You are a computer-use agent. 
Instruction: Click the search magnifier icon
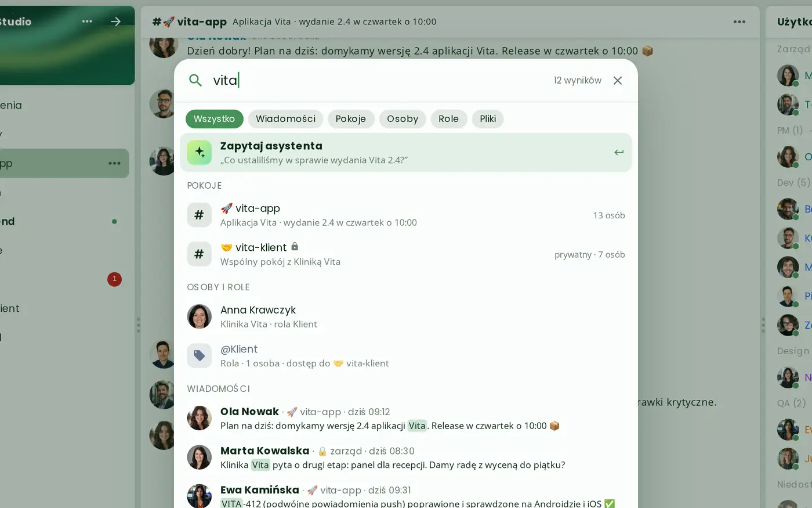tap(195, 80)
